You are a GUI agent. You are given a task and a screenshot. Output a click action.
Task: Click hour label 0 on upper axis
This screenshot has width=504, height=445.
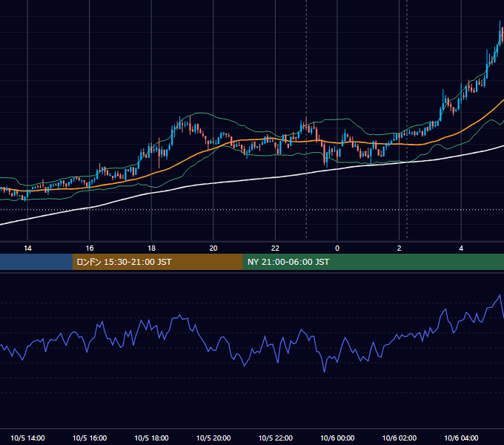pyautogui.click(x=337, y=248)
